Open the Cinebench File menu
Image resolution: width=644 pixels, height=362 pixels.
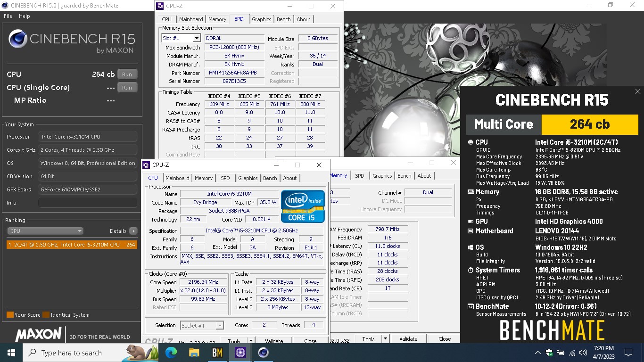[8, 16]
